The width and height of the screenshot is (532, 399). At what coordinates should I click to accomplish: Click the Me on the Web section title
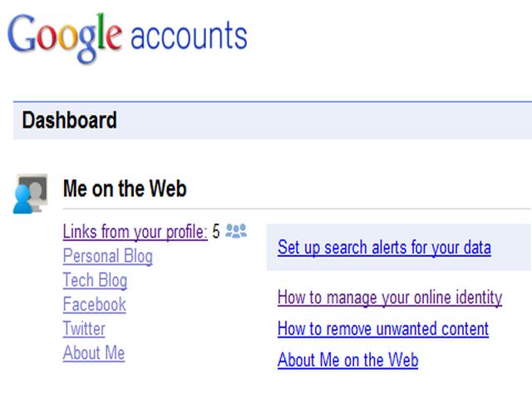click(125, 189)
